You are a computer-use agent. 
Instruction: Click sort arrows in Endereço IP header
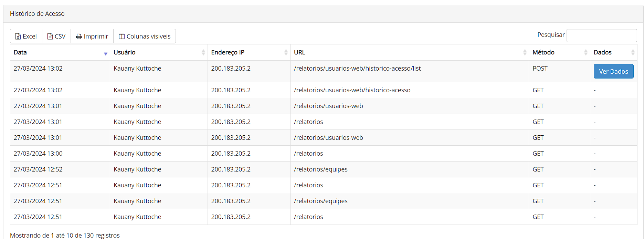coord(286,52)
